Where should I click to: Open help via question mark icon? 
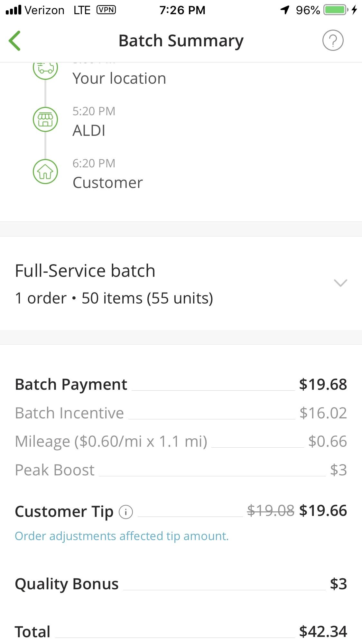click(x=333, y=41)
